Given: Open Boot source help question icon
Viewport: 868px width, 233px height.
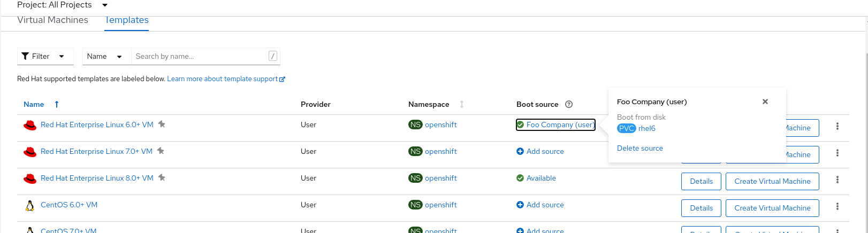Looking at the screenshot, I should pyautogui.click(x=569, y=104).
